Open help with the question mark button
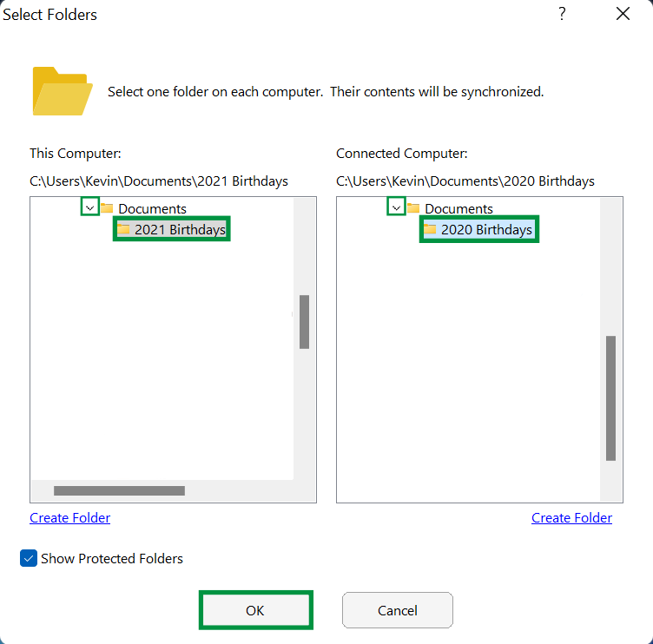The width and height of the screenshot is (653, 644). 562,14
